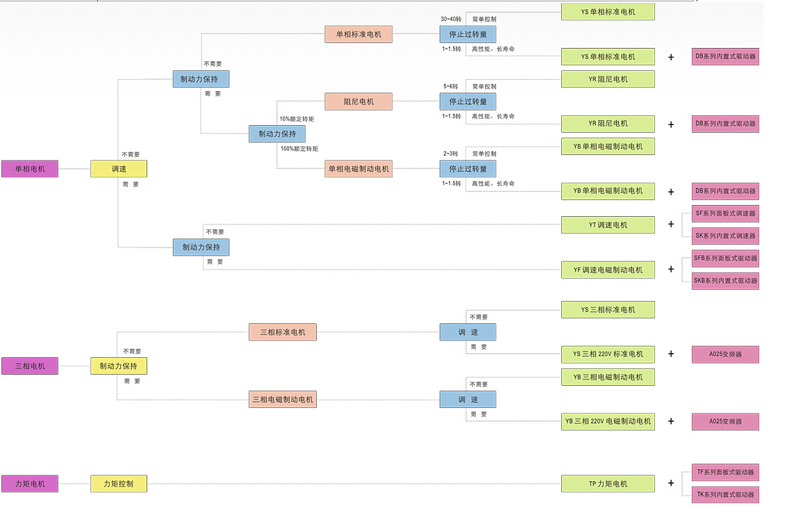Select the yellow 制动力保持 box

[119, 366]
